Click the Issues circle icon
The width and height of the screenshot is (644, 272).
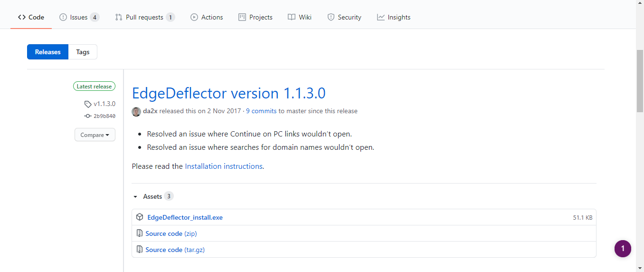point(63,17)
